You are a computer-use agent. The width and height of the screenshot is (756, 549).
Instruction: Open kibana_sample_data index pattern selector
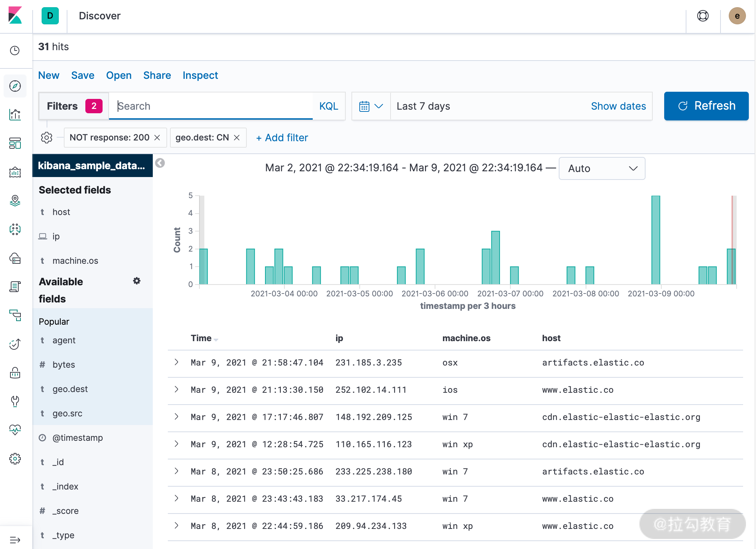pyautogui.click(x=92, y=166)
